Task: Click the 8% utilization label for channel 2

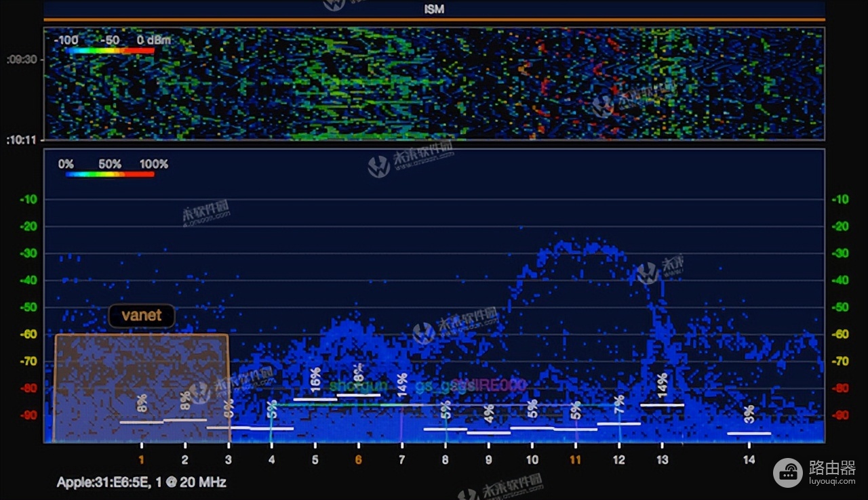Action: point(185,401)
